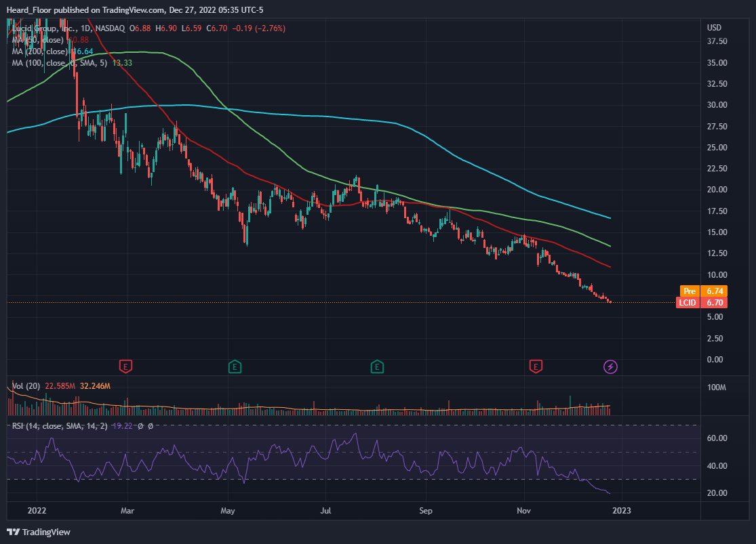The image size is (756, 544).
Task: Click the Mar label on the time axis
Action: click(127, 511)
